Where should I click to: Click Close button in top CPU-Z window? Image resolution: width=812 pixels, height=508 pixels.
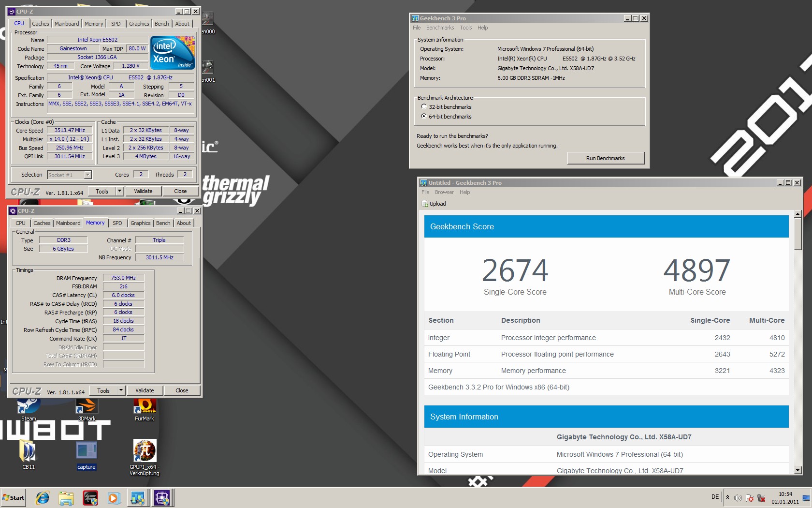click(180, 191)
